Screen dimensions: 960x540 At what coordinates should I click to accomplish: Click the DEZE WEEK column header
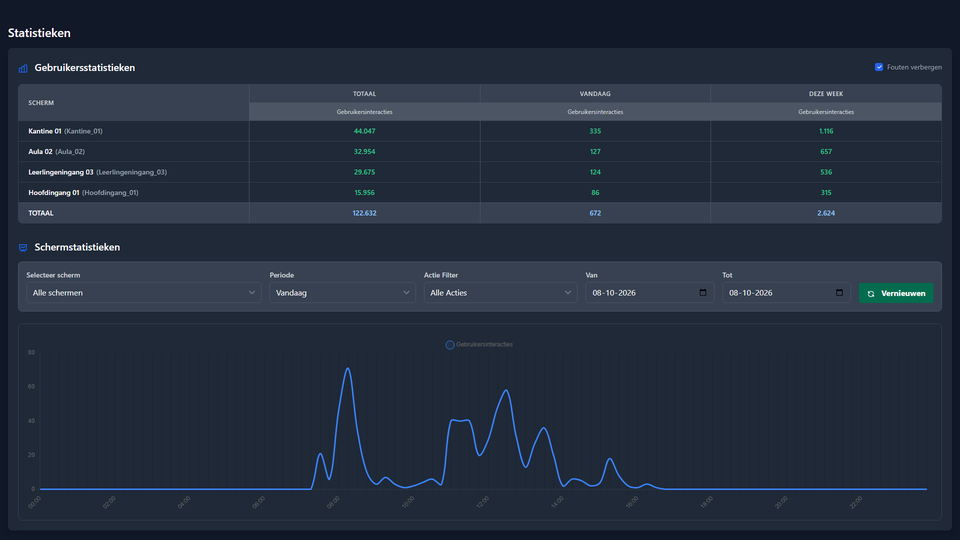[x=826, y=94]
